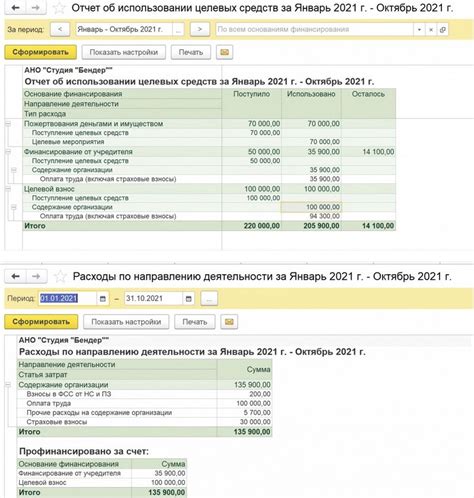Open period selection with the '...' button next to the end date
474x498 pixels.
tap(209, 299)
